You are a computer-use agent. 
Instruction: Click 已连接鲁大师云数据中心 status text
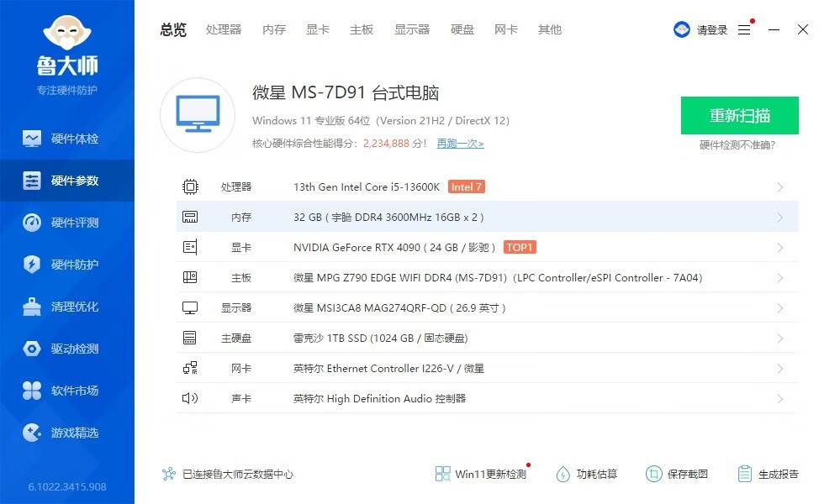237,474
